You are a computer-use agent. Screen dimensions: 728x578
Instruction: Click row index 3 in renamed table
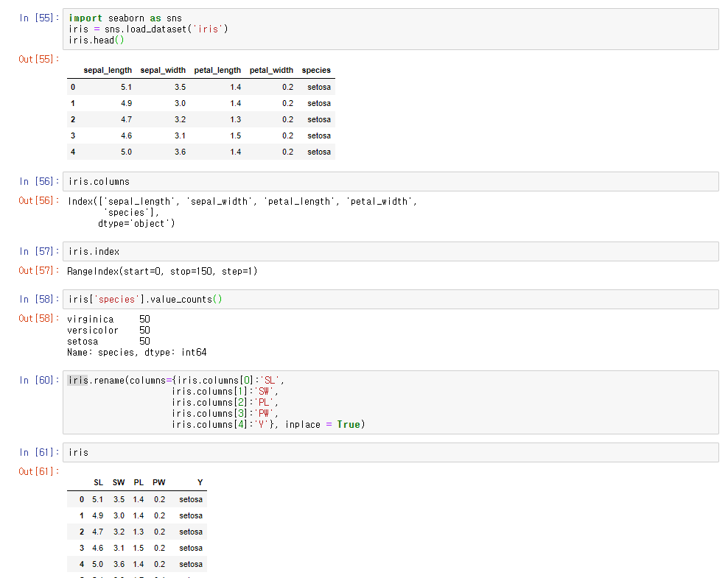82,549
